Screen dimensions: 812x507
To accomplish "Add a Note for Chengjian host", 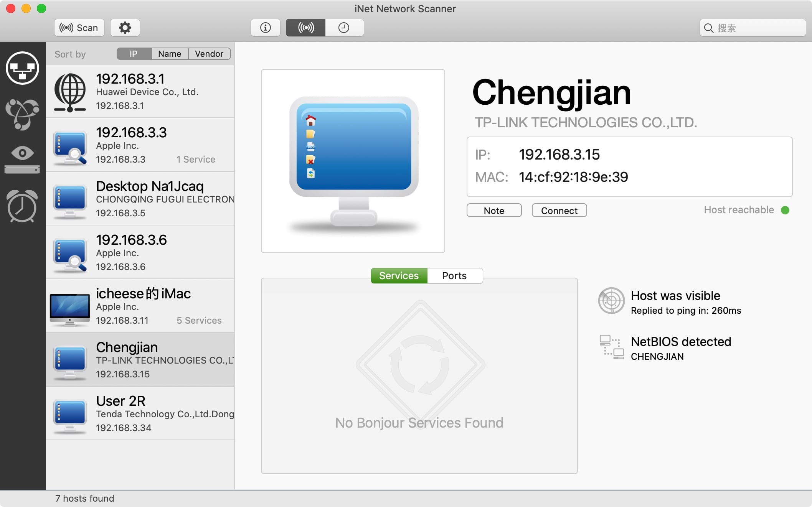I will click(x=494, y=211).
